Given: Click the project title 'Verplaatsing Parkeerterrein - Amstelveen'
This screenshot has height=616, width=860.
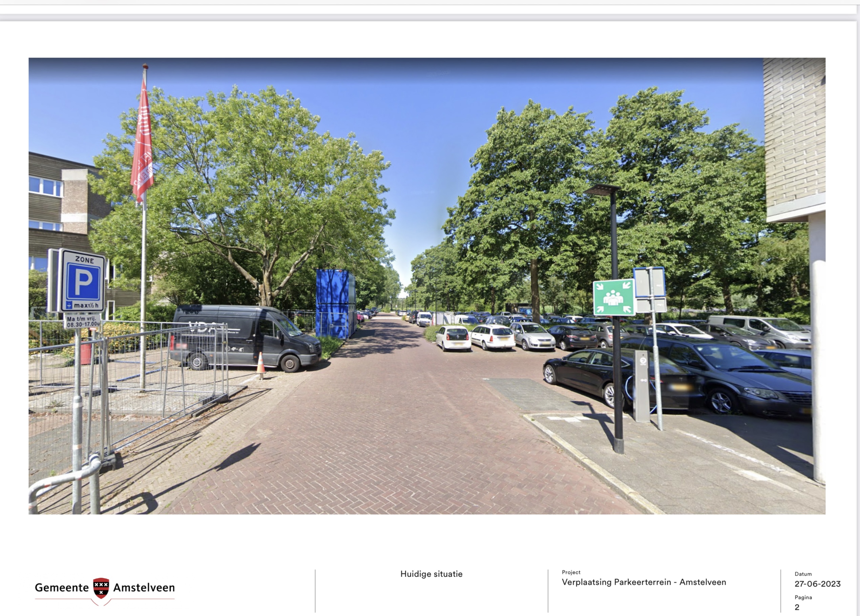Looking at the screenshot, I should (x=644, y=582).
